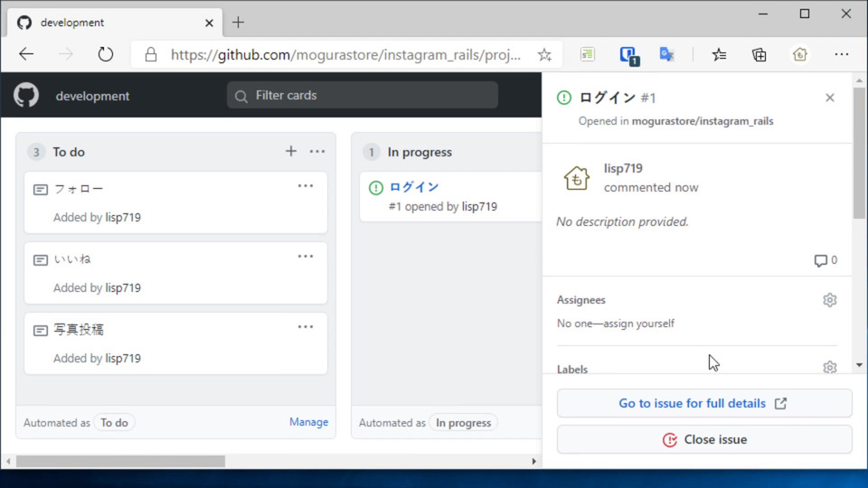
Task: Open the immersive reader extension icon
Action: tap(588, 54)
